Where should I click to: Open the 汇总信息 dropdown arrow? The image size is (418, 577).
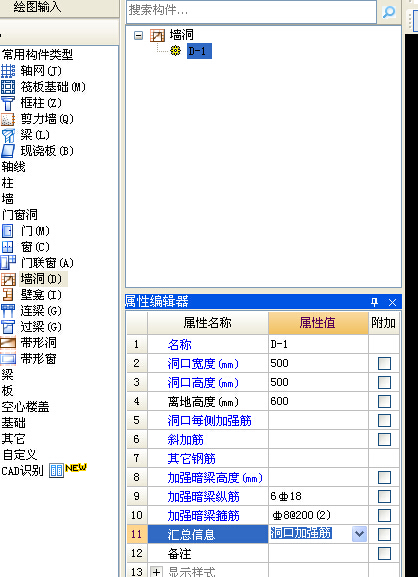click(359, 534)
